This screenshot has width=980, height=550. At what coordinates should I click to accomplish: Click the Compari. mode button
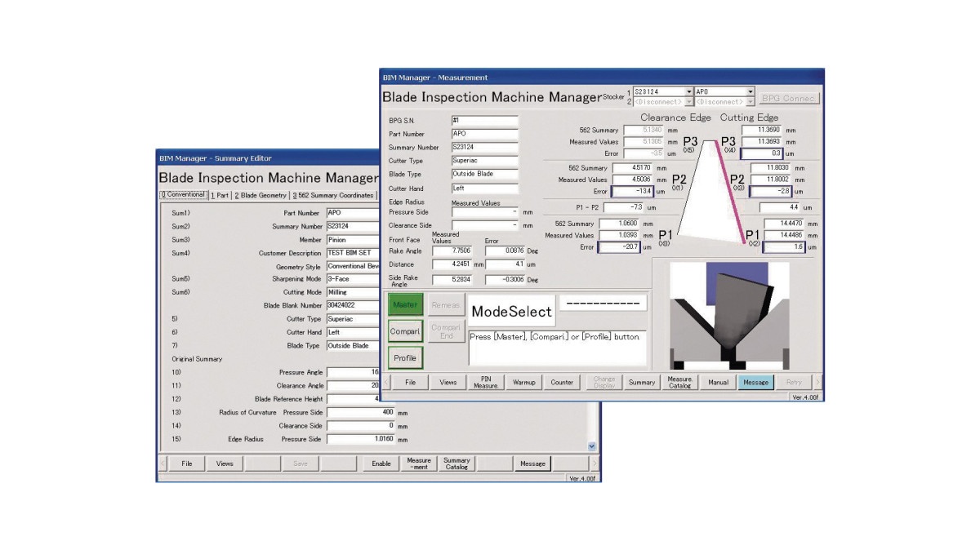point(405,331)
